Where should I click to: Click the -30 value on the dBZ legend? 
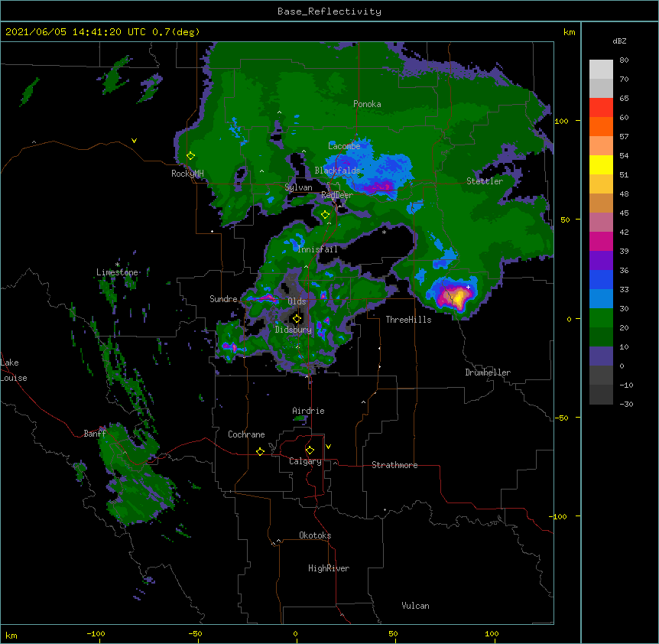626,404
